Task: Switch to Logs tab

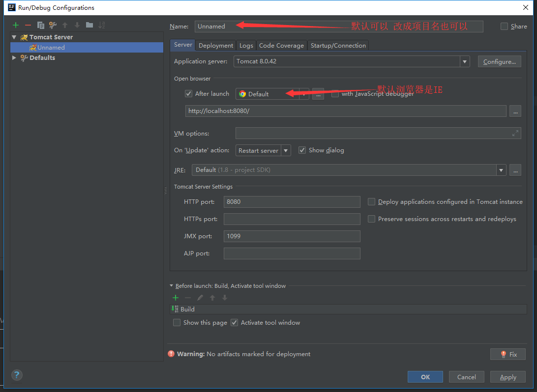Action: click(246, 46)
